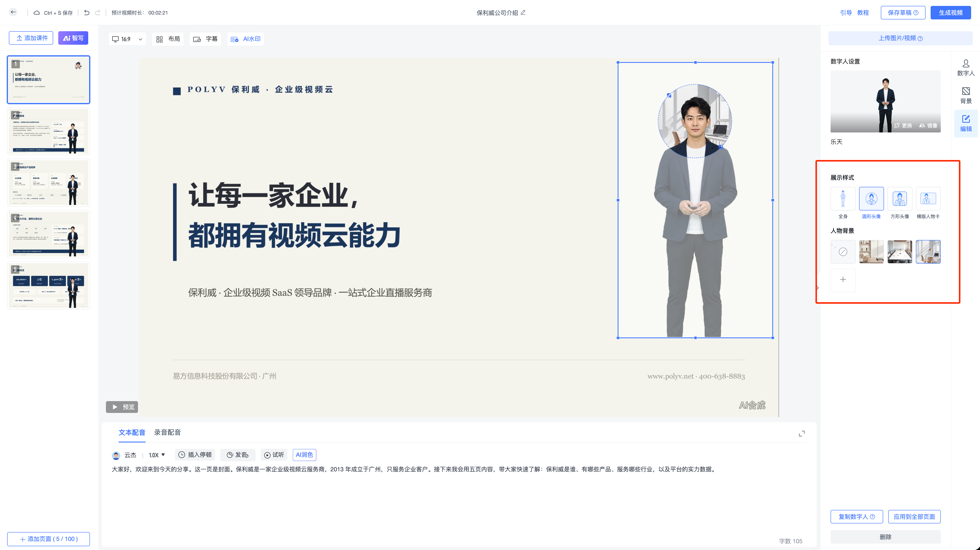The height and width of the screenshot is (550, 980).
Task: Click into the narration script text
Action: 414,469
